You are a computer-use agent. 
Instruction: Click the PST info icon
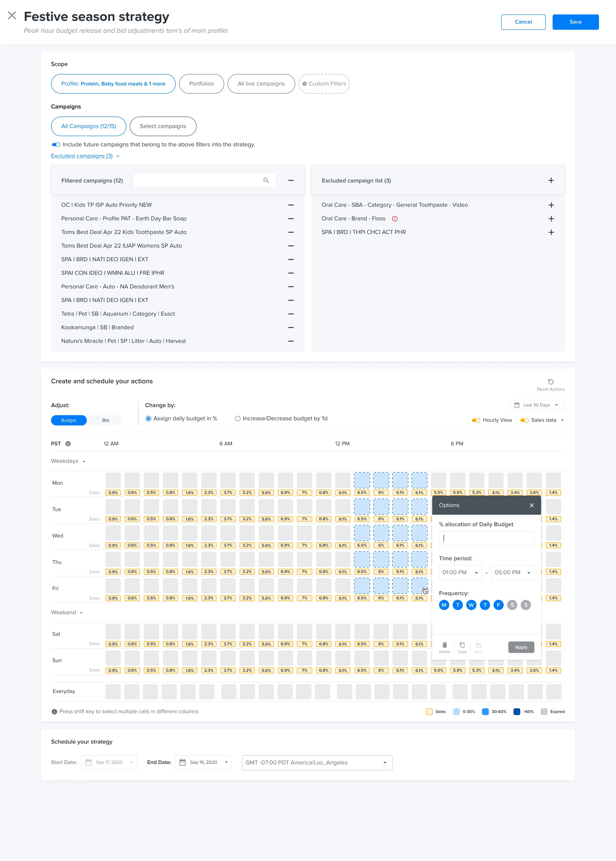click(68, 443)
